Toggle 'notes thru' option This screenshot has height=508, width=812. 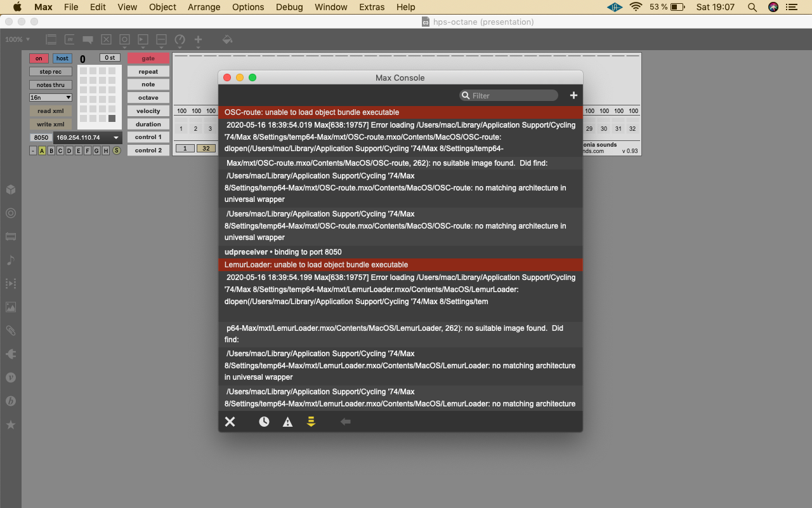51,84
